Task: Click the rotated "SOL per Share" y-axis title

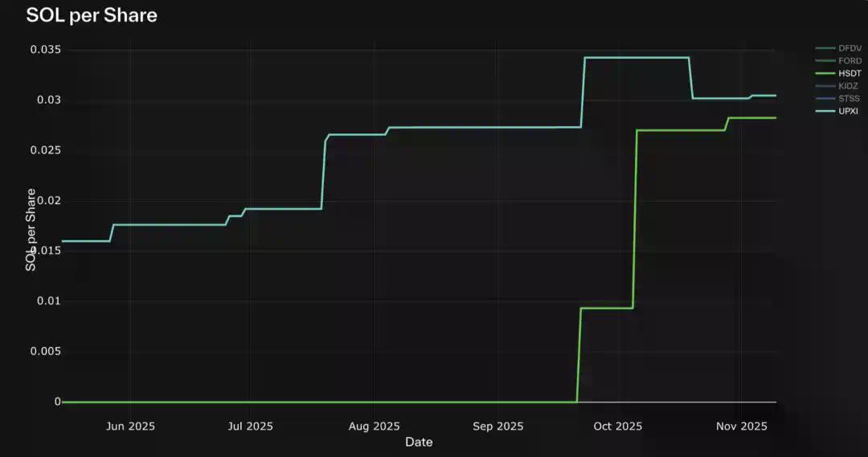Action: point(31,230)
